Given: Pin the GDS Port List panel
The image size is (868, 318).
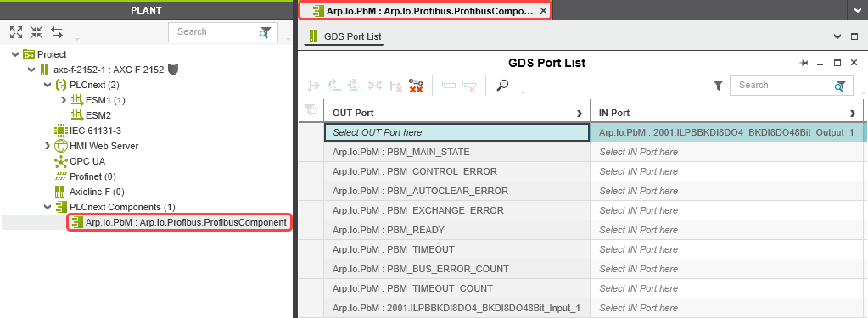Looking at the screenshot, I should coord(804,63).
